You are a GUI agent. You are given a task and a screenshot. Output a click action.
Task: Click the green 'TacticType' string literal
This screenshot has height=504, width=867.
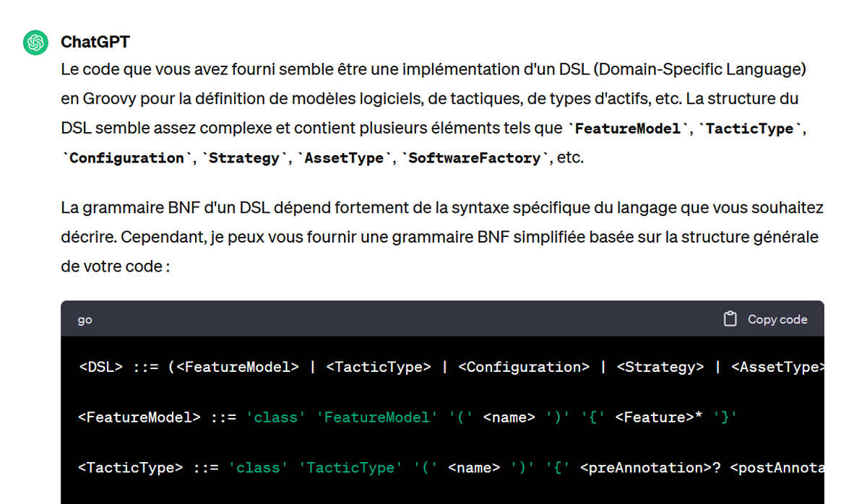[x=351, y=468]
